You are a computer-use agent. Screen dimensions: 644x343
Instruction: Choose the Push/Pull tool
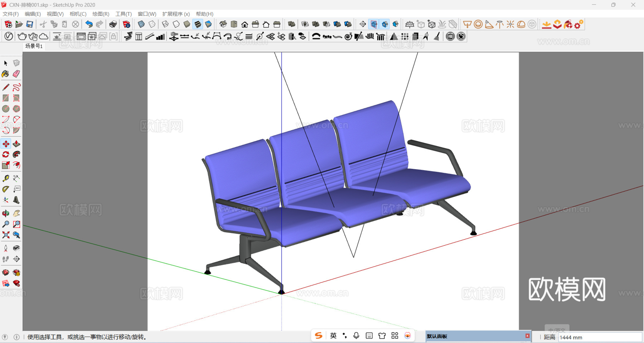click(x=16, y=144)
